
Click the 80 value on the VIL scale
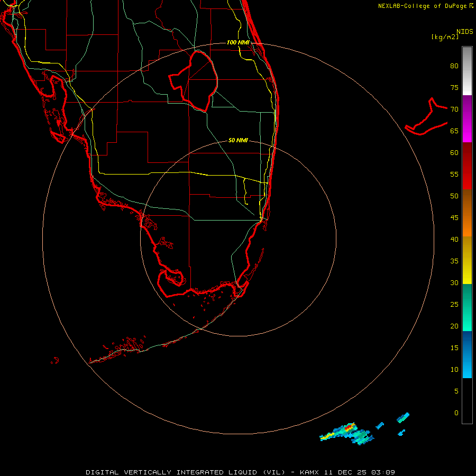[454, 66]
